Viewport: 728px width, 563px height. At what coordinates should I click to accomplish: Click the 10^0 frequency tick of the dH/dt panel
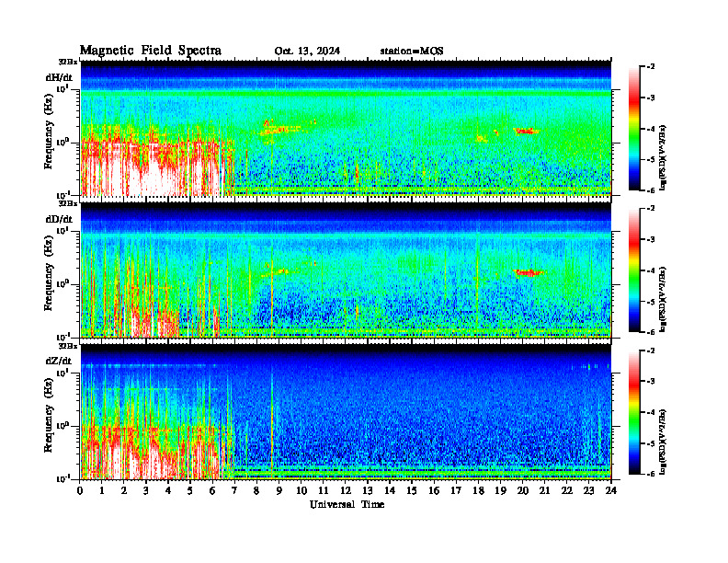pos(63,142)
